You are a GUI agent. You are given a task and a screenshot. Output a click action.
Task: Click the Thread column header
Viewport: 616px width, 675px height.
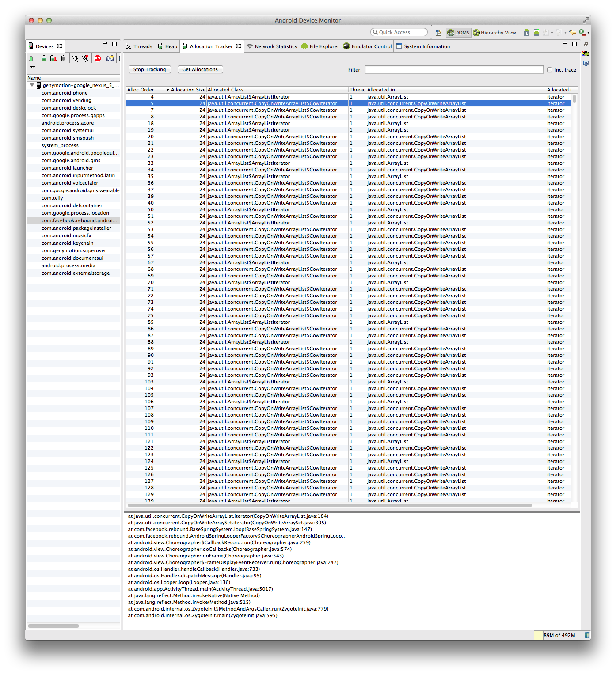click(357, 90)
